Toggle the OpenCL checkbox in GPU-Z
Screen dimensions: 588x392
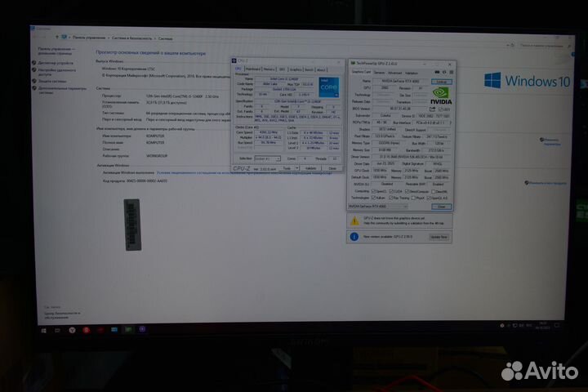373,191
